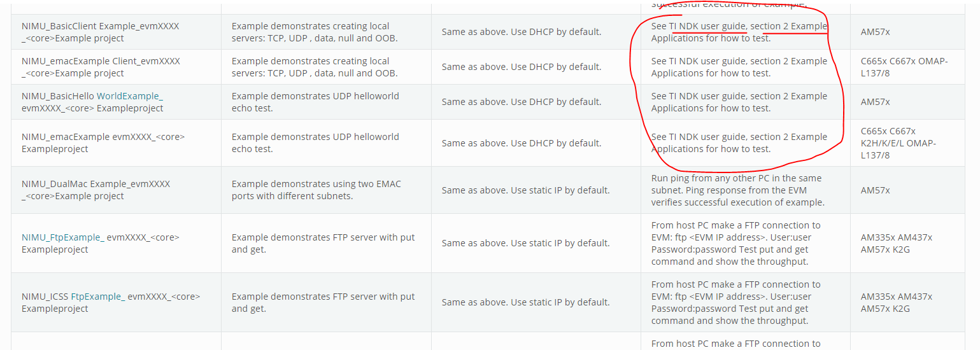Image resolution: width=980 pixels, height=350 pixels.
Task: Click the underlined TI NDK user guide text
Action: 707,26
